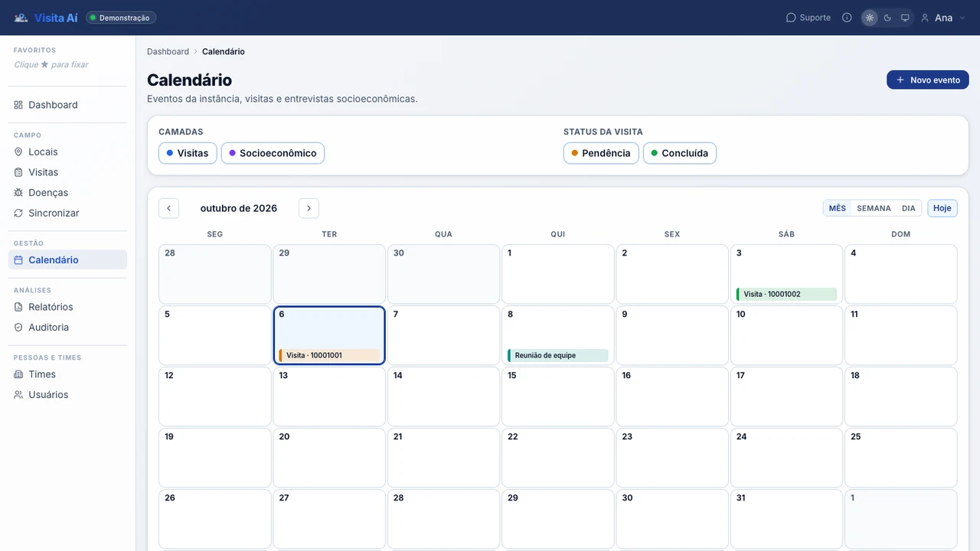Screen dimensions: 980x551
Task: Go to previous month with left arrow
Action: [x=168, y=208]
